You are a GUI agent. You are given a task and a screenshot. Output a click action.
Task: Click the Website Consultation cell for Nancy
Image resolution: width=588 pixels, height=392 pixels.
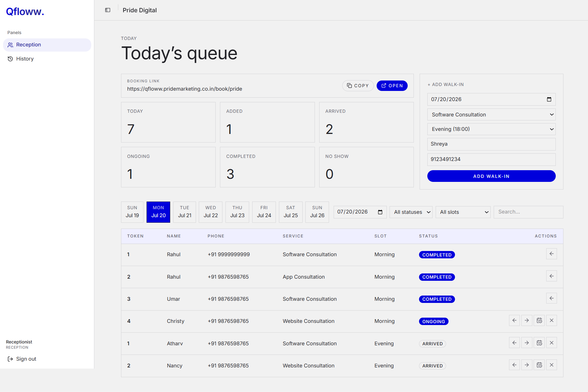coord(308,366)
